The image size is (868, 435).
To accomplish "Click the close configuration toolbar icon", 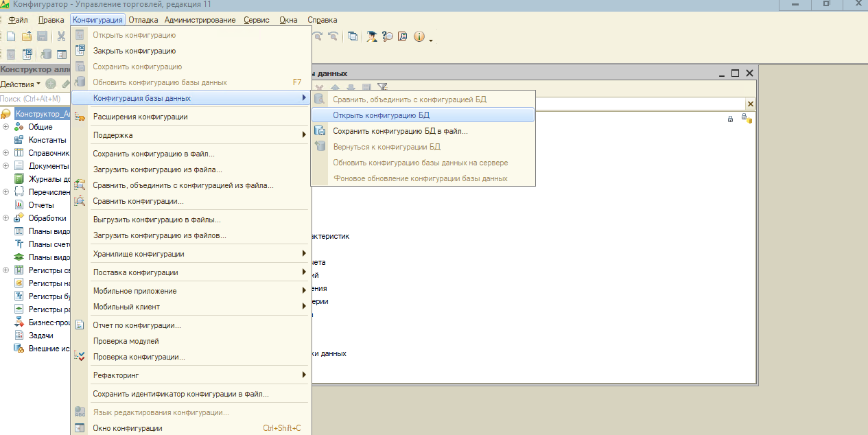I will [x=27, y=54].
